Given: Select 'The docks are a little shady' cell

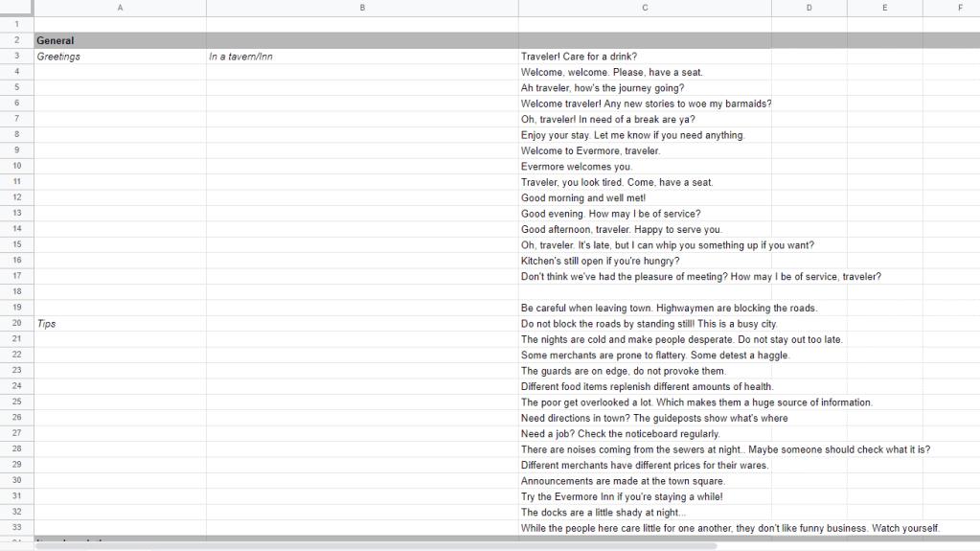Looking at the screenshot, I should [x=645, y=513].
